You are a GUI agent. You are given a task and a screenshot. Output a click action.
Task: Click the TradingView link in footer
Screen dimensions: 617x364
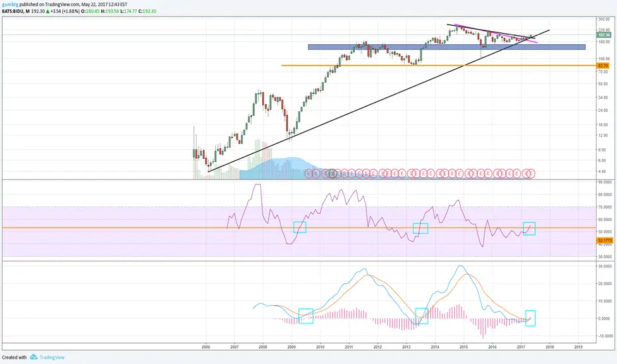pos(52,357)
